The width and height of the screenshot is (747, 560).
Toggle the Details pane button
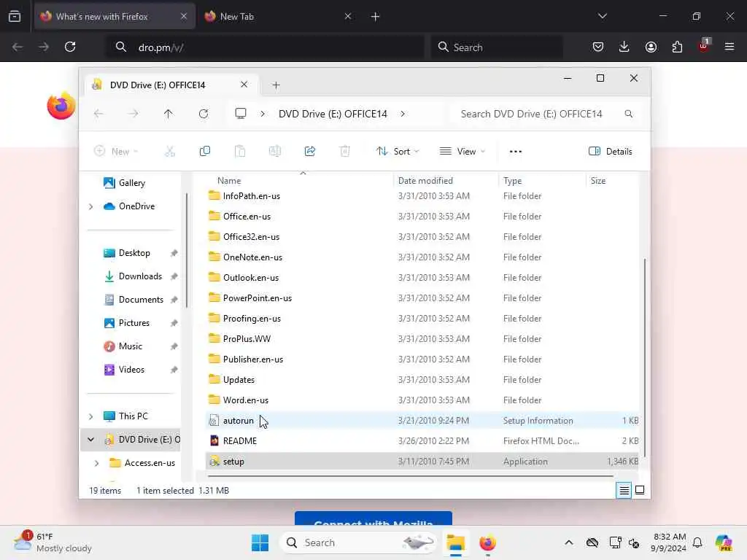[611, 152]
